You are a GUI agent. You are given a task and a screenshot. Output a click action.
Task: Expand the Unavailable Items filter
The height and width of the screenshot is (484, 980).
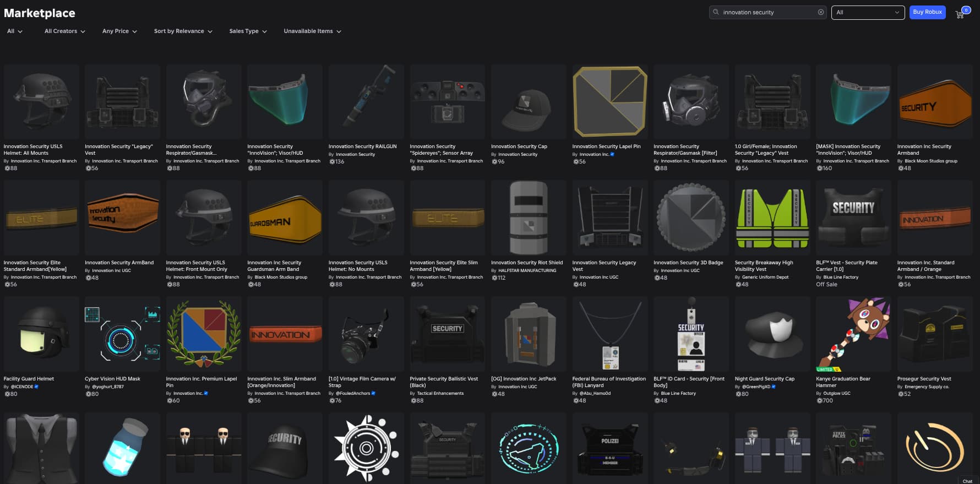point(312,31)
